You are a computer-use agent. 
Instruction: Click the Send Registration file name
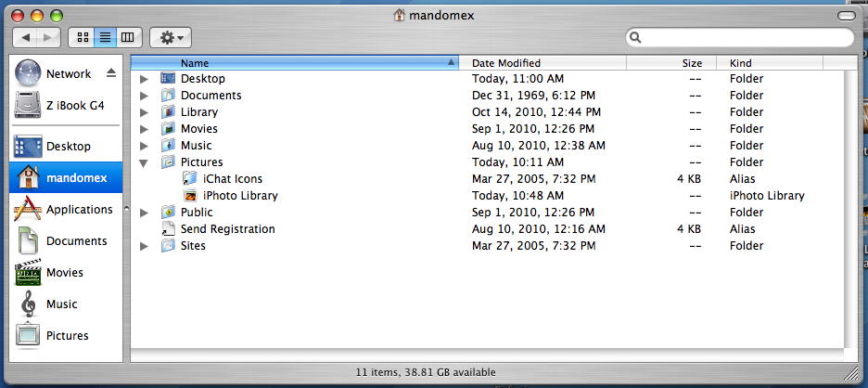227,229
